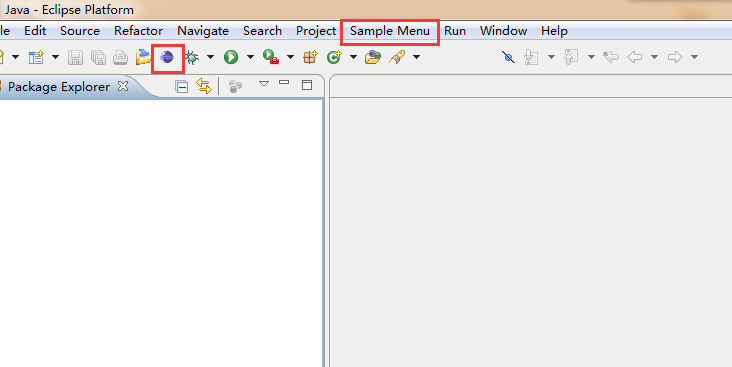This screenshot has width=732, height=367.
Task: Open the Navigate menu
Action: (x=203, y=31)
